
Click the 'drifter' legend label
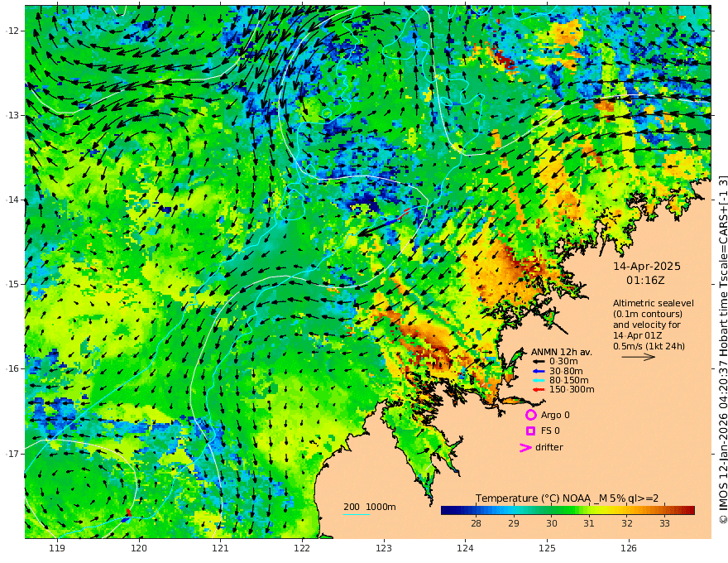coord(548,447)
